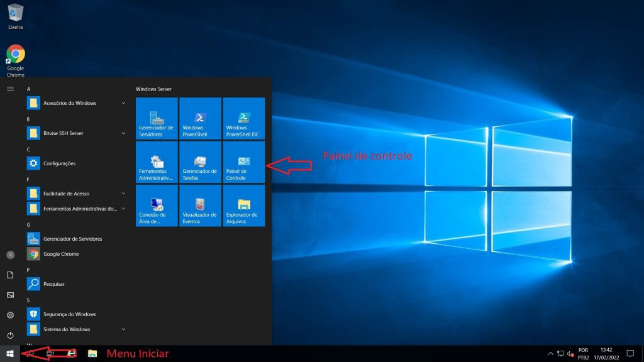Open File Explorer from the taskbar
The height and width of the screenshot is (362, 644).
[x=92, y=353]
